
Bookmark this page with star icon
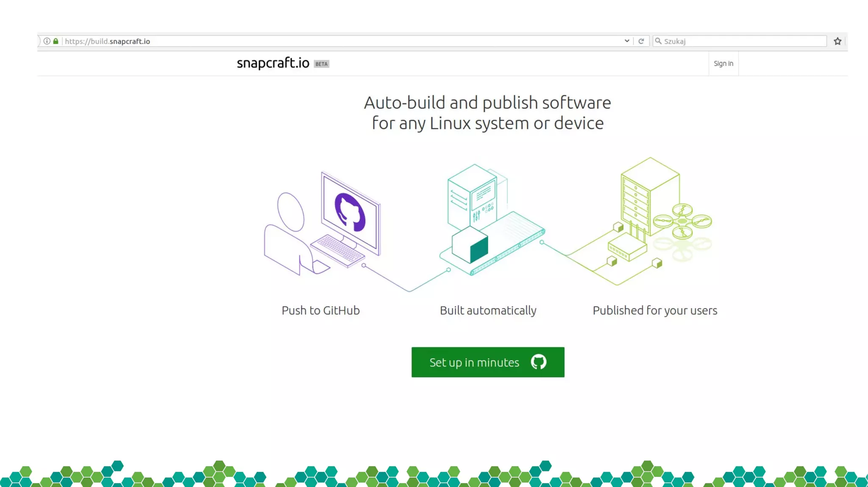point(837,41)
